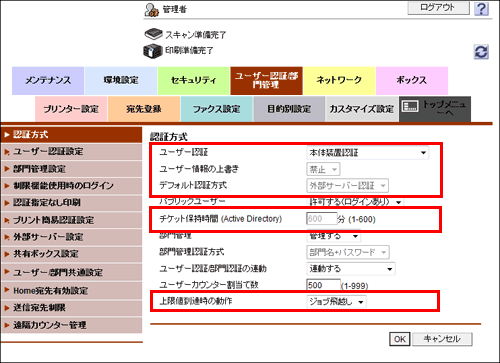Image resolution: width=500 pixels, height=363 pixels.
Task: Click the ユーザーカウンター割当て数 input field
Action: [x=323, y=285]
